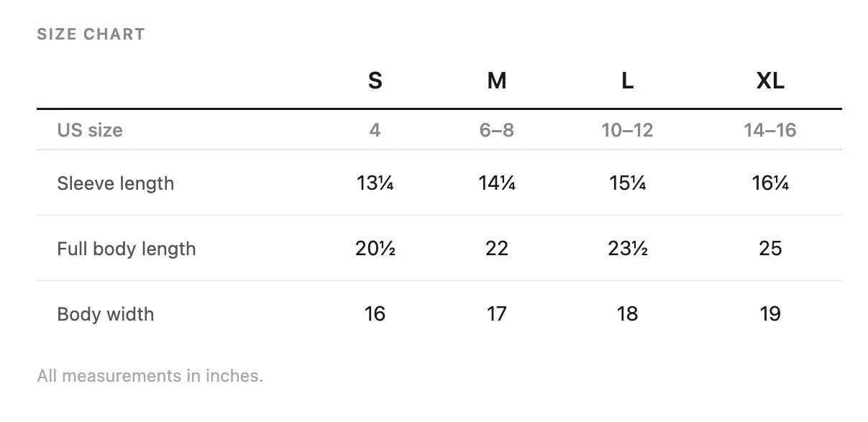Click the 20½ full body length value
The image size is (868, 422).
[x=375, y=249]
